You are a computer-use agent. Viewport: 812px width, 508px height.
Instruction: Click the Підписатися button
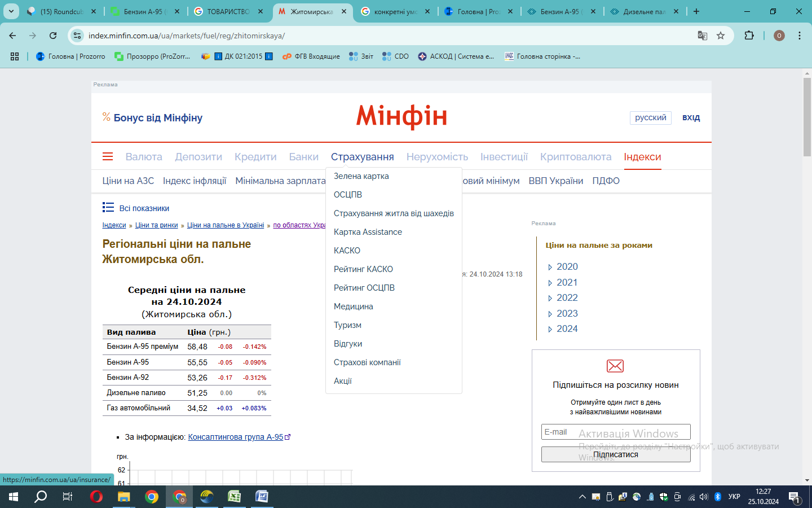pyautogui.click(x=616, y=454)
